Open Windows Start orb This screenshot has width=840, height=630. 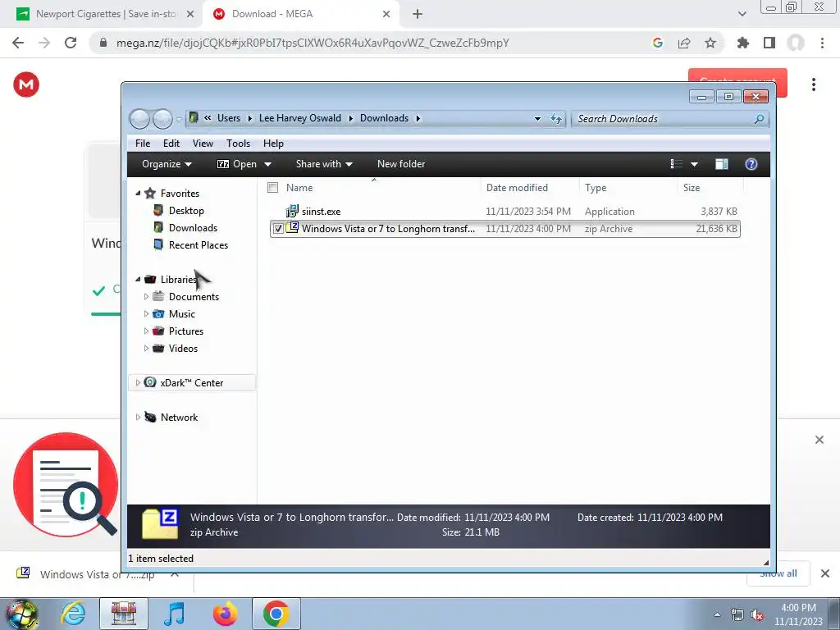[x=21, y=614]
